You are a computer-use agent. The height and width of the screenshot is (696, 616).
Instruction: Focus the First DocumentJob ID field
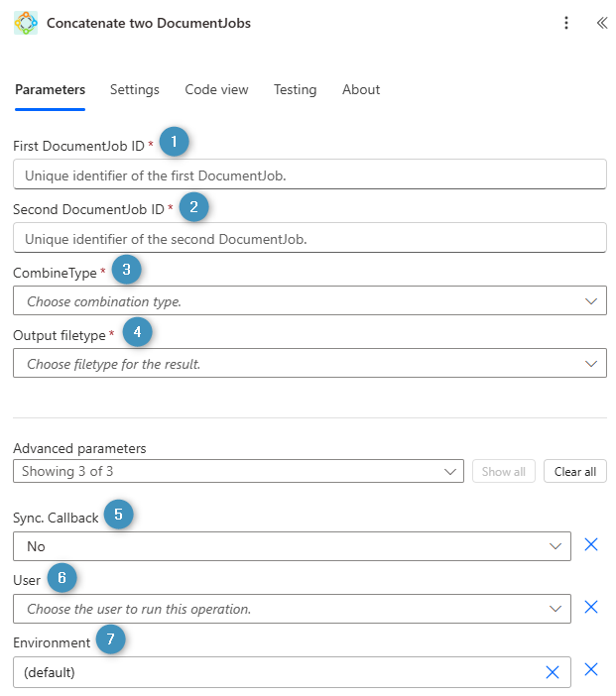coord(308,175)
